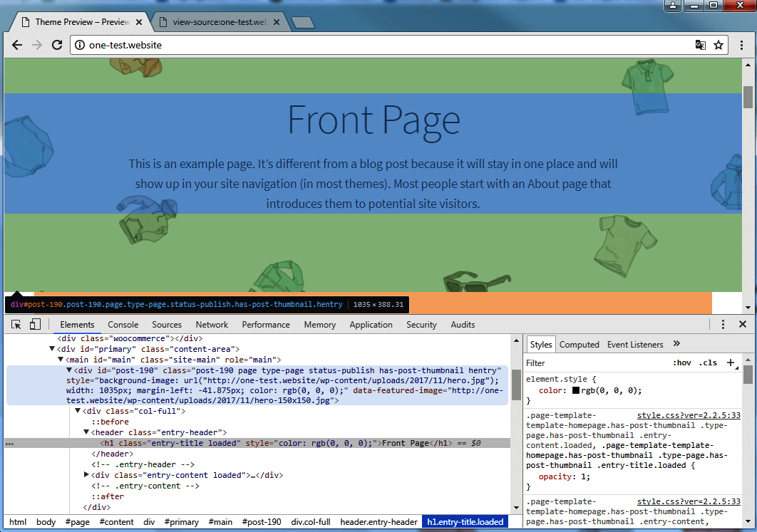Click the Google Translate icon in address bar

pyautogui.click(x=700, y=44)
